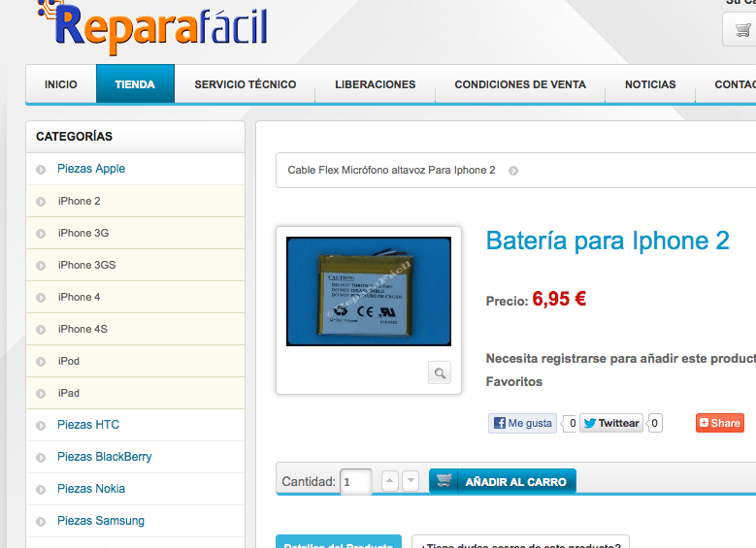Click the cart icon on Añadir al carro button
This screenshot has width=756, height=548.
[444, 480]
